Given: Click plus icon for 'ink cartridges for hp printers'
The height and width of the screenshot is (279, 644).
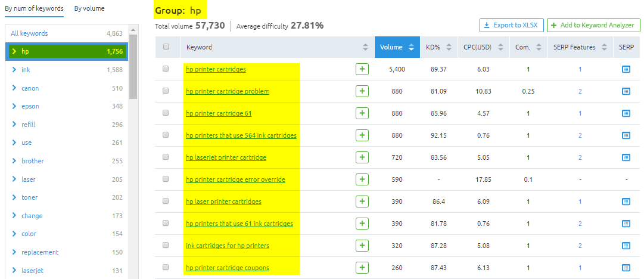Looking at the screenshot, I should (362, 246).
